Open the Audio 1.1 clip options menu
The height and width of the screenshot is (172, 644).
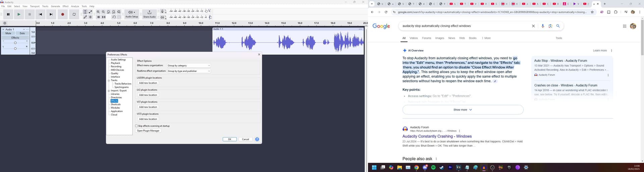pyautogui.click(x=361, y=29)
